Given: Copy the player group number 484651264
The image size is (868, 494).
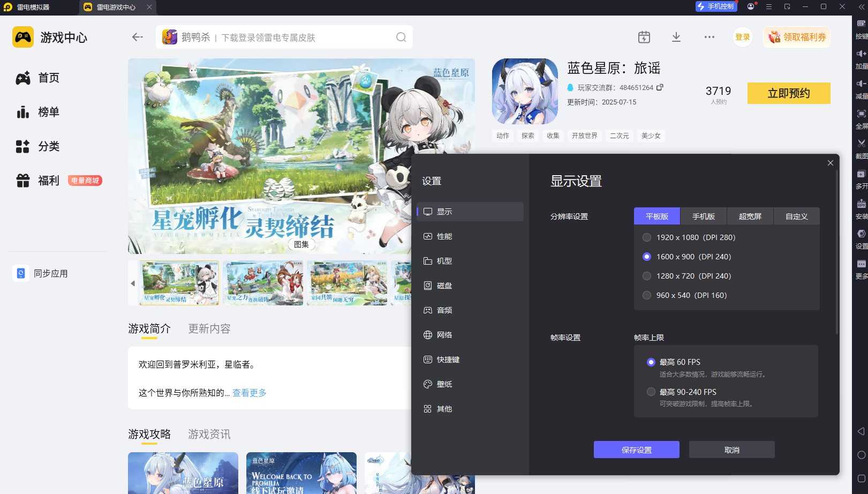Looking at the screenshot, I should point(660,87).
